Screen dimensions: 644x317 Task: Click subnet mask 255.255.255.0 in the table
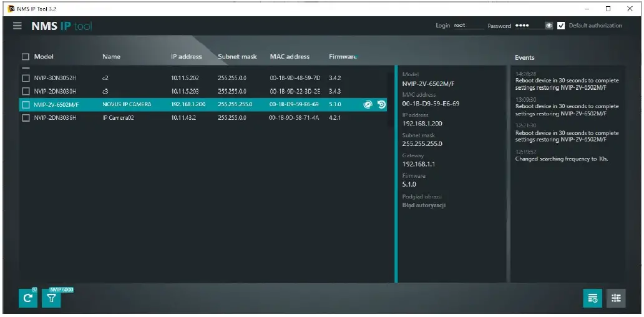point(235,105)
